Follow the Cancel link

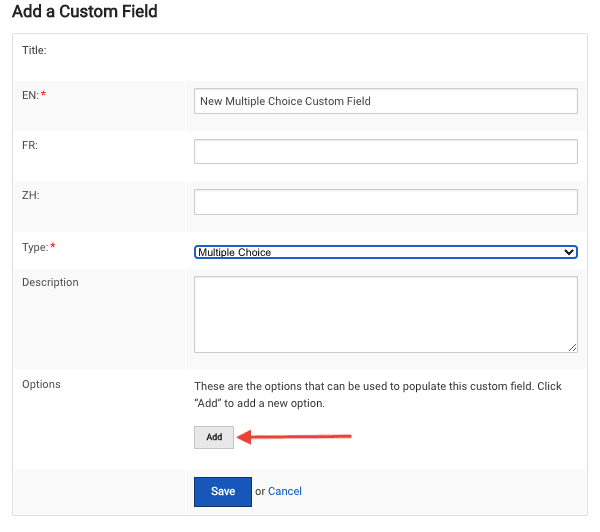click(285, 491)
